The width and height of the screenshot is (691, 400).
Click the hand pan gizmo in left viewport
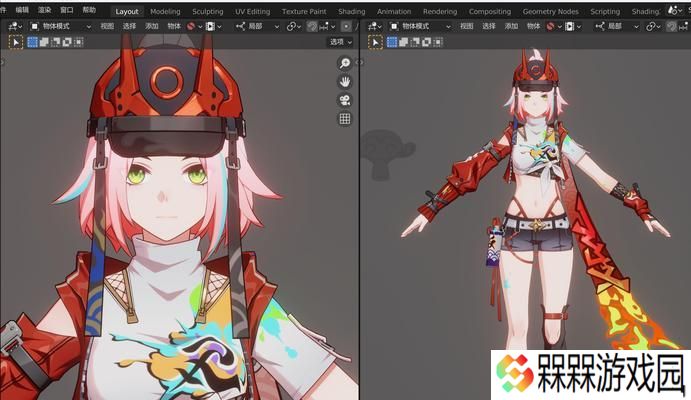tap(345, 81)
